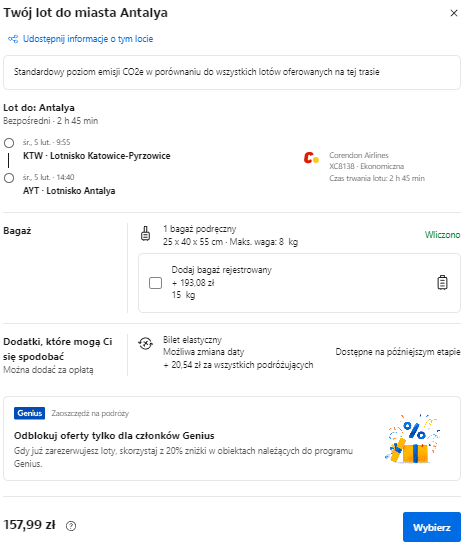Viewport: 470px width, 548px height.
Task: Click the share icon beside the flight info link
Action: tap(13, 39)
